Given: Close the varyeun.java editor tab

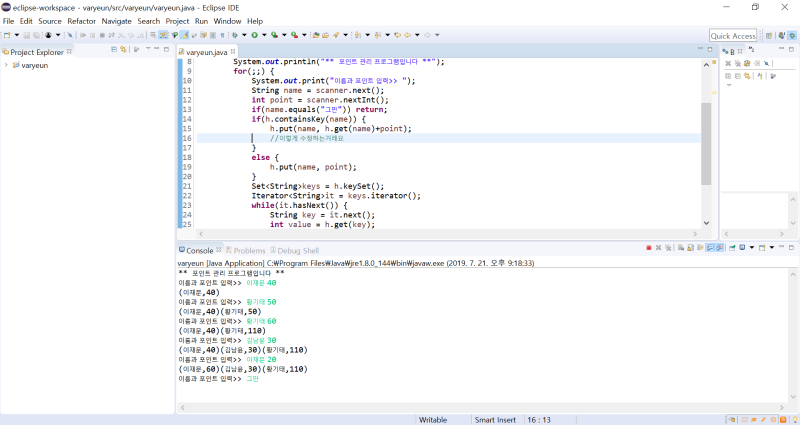Looking at the screenshot, I should [x=233, y=52].
